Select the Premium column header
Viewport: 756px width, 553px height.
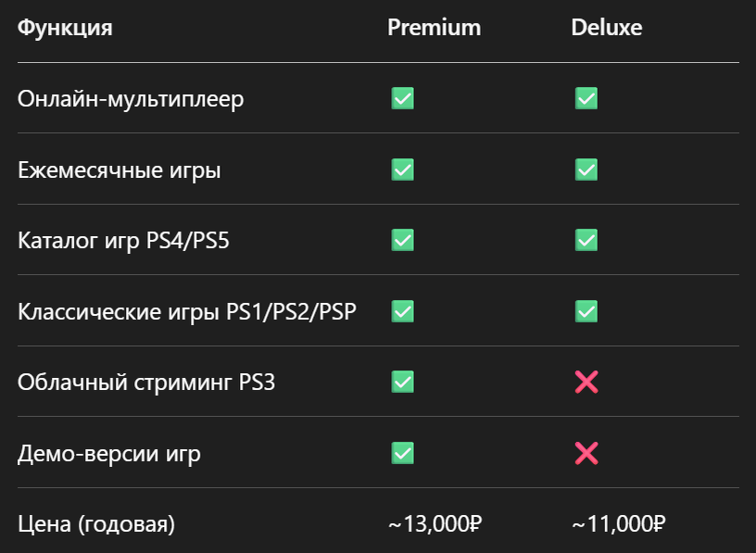click(434, 28)
